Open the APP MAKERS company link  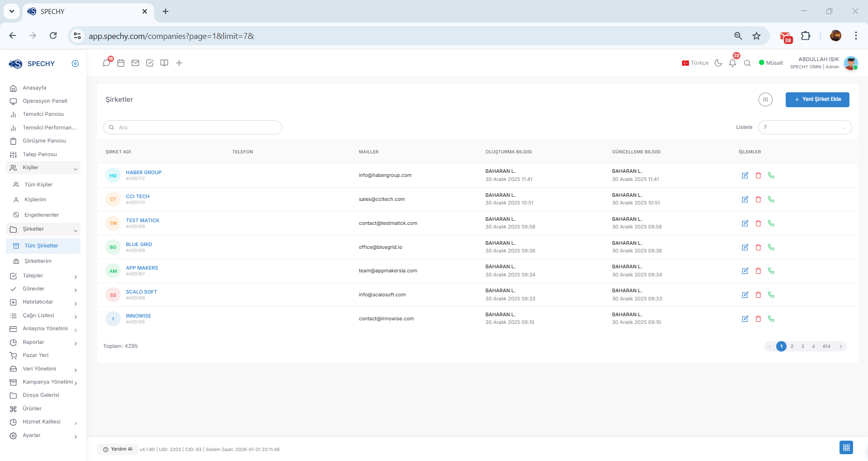pyautogui.click(x=142, y=268)
